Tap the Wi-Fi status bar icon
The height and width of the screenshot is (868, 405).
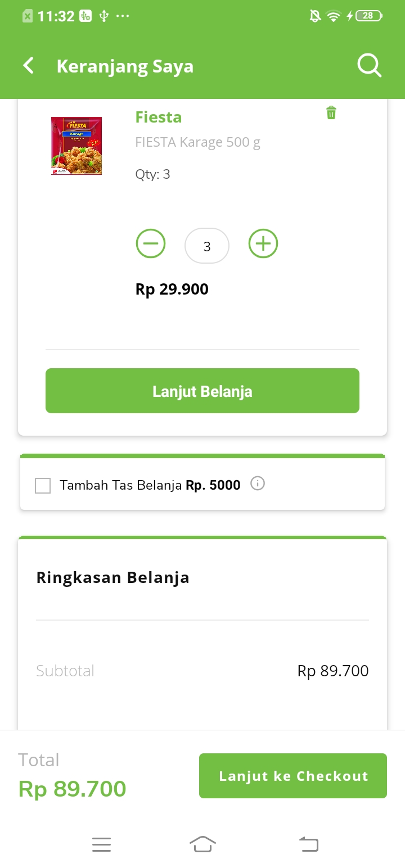pyautogui.click(x=334, y=16)
